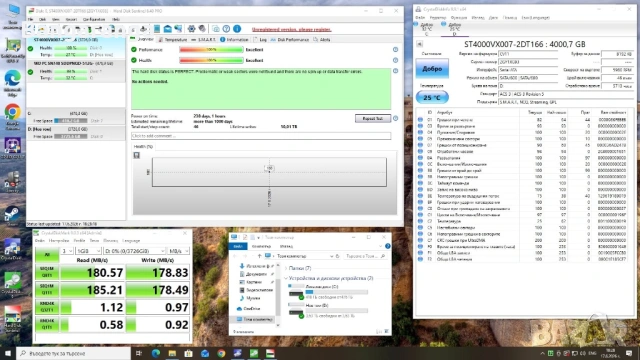Screen dimensions: 640x360
Task: Select the D: disk tab in CrystalDiskInfo
Action: [454, 29]
